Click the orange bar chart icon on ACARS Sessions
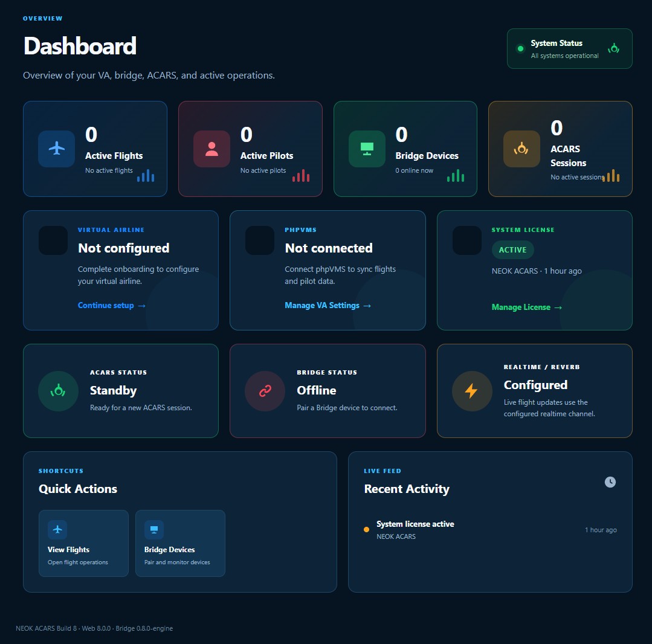The width and height of the screenshot is (652, 644). [610, 175]
